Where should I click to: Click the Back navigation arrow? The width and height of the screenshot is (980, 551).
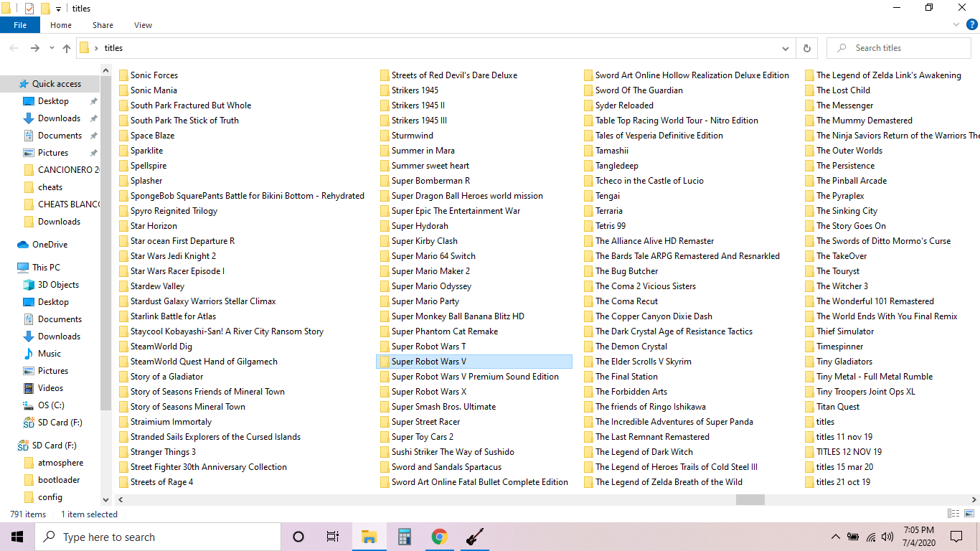(14, 48)
